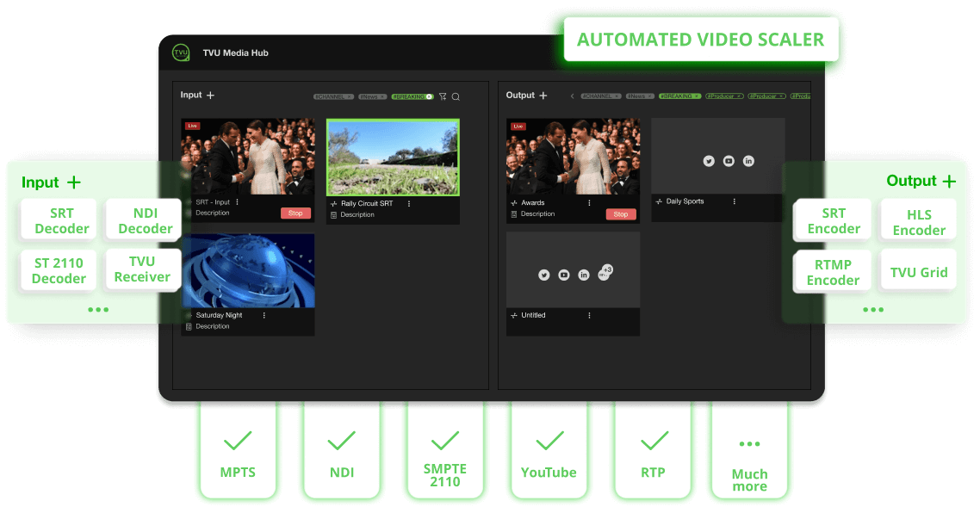Click the Twitter icon on the Daily Sports output
This screenshot has height=507, width=980.
[x=709, y=161]
